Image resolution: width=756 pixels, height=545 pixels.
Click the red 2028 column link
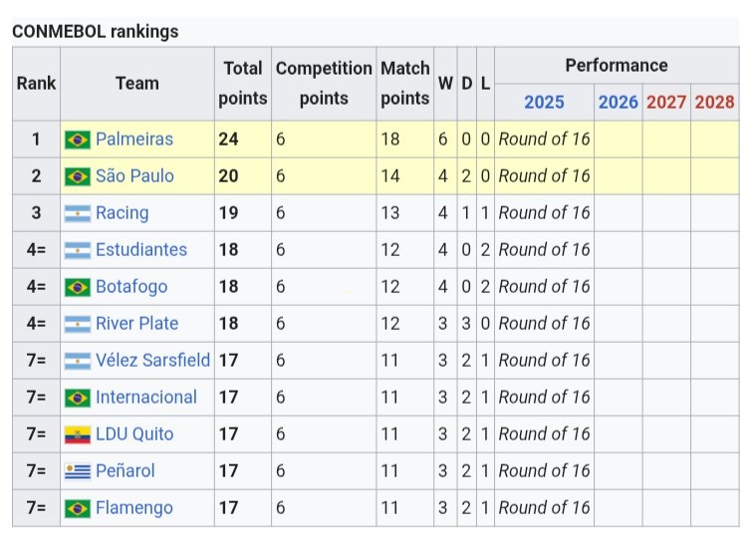point(714,103)
